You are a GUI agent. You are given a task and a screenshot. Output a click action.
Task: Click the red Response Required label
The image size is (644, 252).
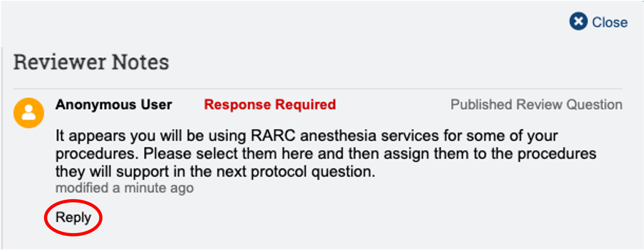coord(270,105)
